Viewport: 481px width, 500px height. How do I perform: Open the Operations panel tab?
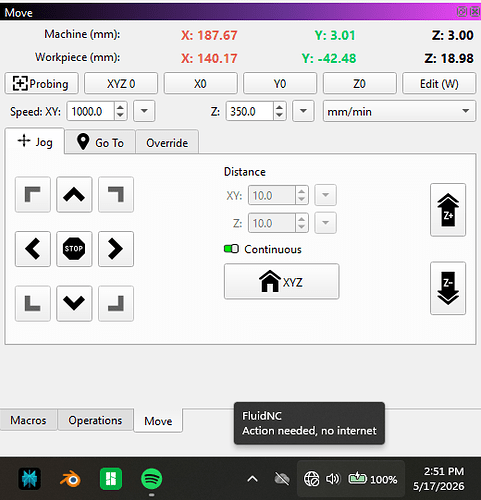[x=95, y=420]
